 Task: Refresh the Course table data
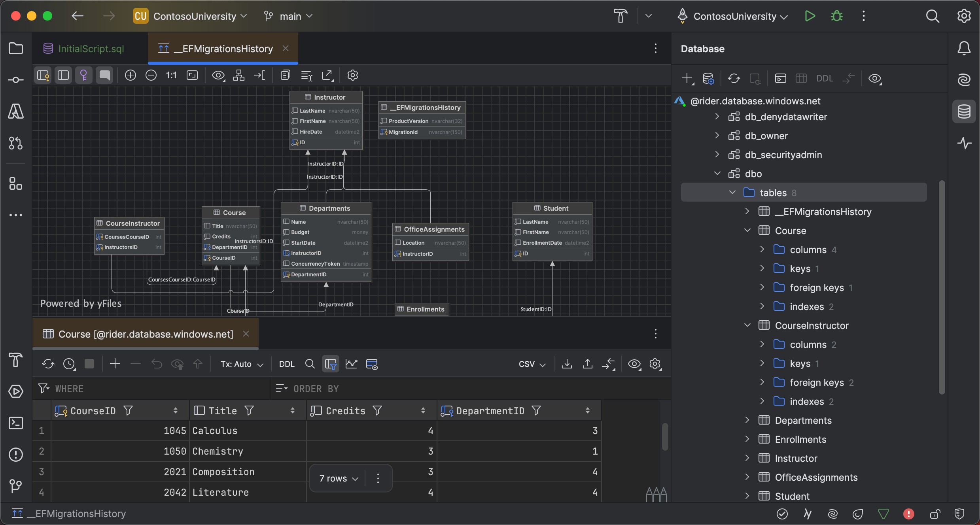[x=48, y=364]
